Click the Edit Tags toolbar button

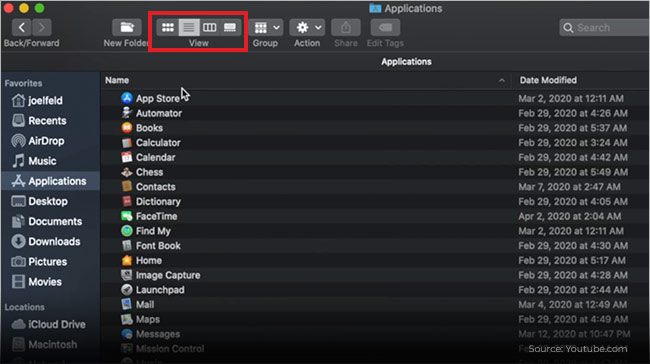[385, 28]
